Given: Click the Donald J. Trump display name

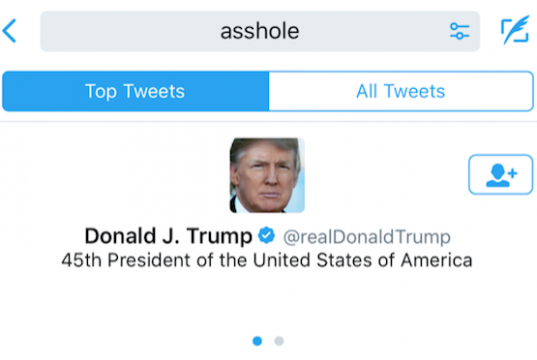Looking at the screenshot, I should pos(168,236).
